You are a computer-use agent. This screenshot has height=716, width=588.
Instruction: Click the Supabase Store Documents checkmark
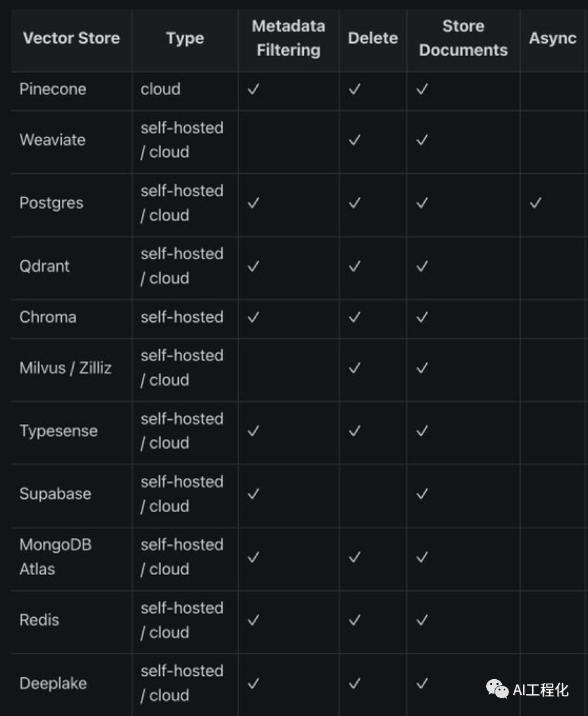click(422, 494)
